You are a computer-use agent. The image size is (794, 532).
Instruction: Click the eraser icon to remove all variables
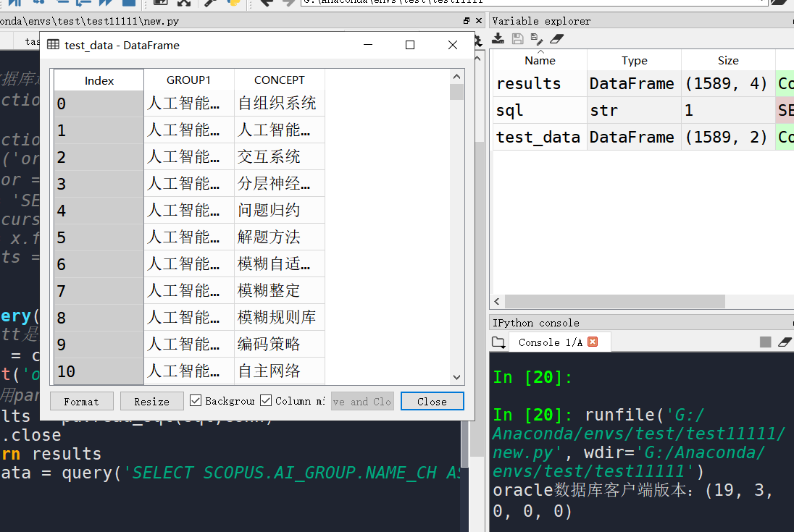[x=556, y=38]
